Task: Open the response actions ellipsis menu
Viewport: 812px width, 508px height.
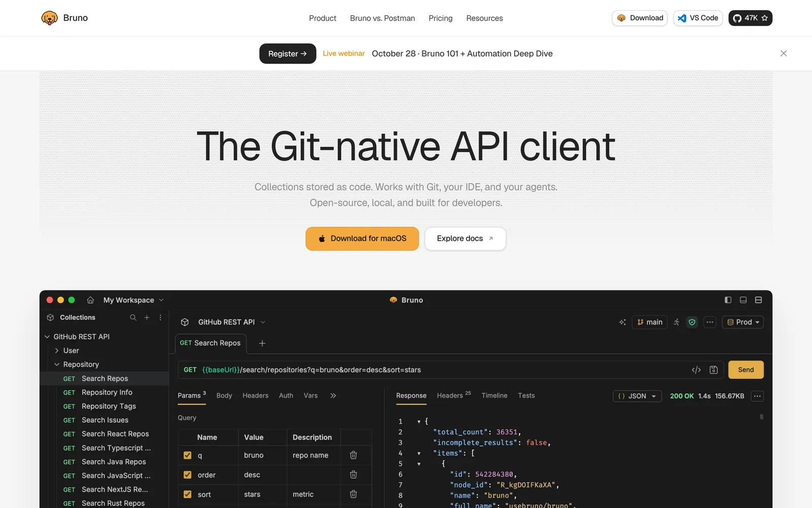Action: click(757, 396)
